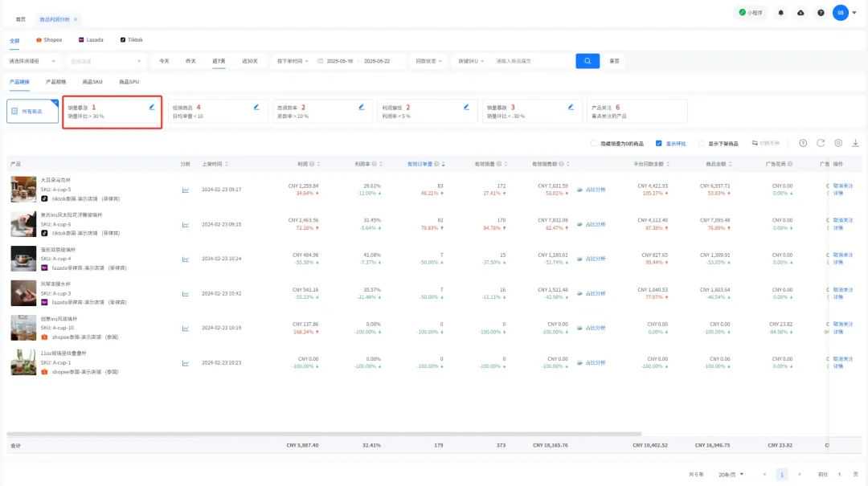The width and height of the screenshot is (868, 486).
Task: Click page number 1 in pagination
Action: pyautogui.click(x=782, y=475)
